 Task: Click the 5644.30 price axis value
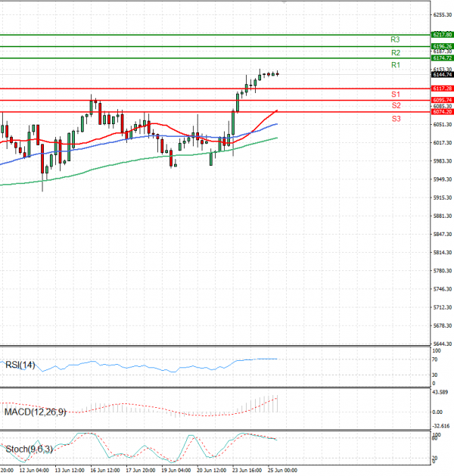tap(443, 344)
